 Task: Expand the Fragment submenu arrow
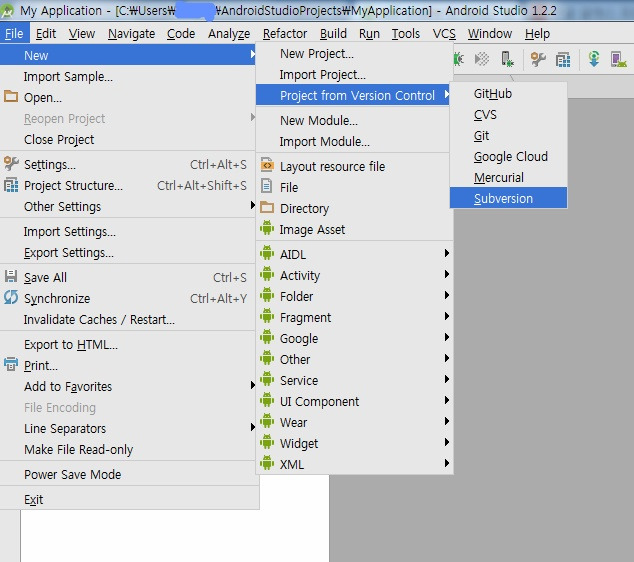pyautogui.click(x=446, y=316)
